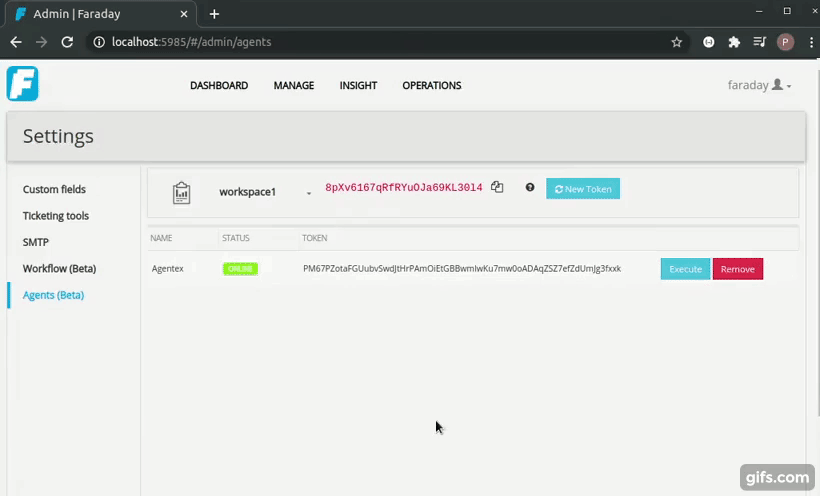Open the OPERATIONS menu
The height and width of the screenshot is (496, 820).
pos(431,86)
